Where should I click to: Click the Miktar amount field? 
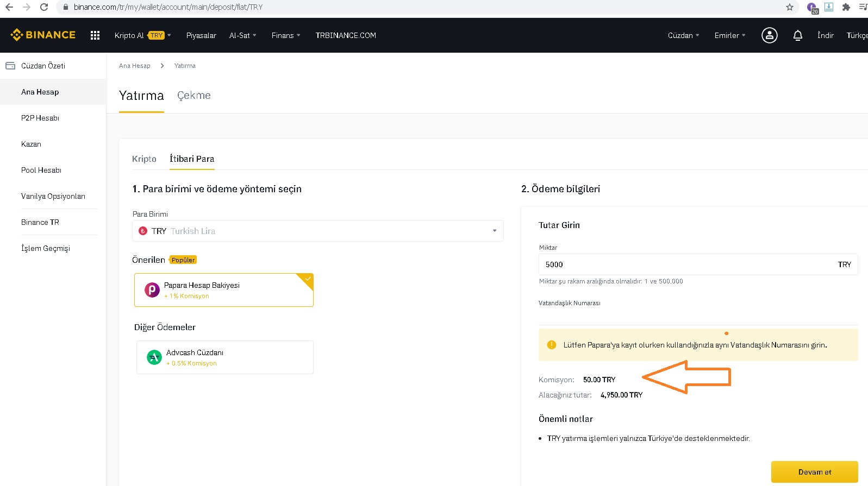685,264
